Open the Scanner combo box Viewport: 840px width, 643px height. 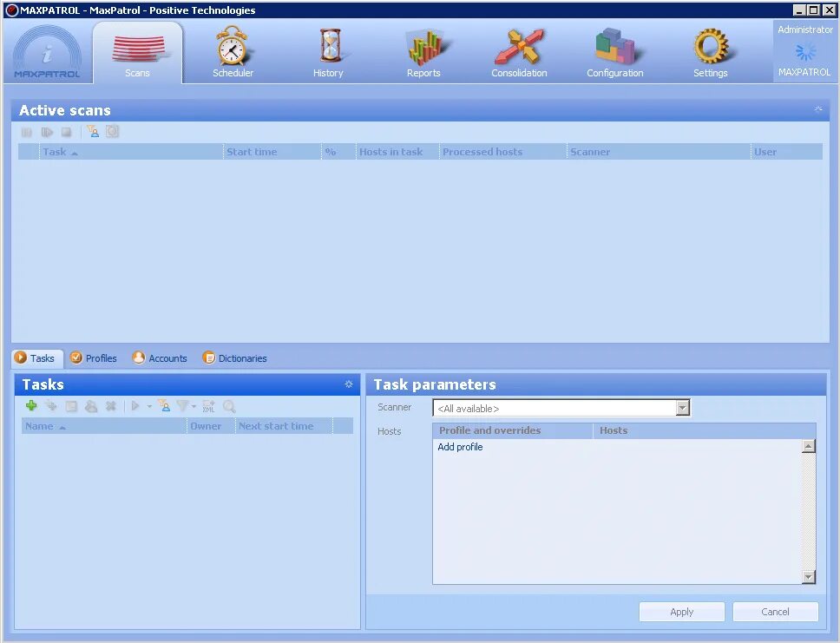pos(561,409)
